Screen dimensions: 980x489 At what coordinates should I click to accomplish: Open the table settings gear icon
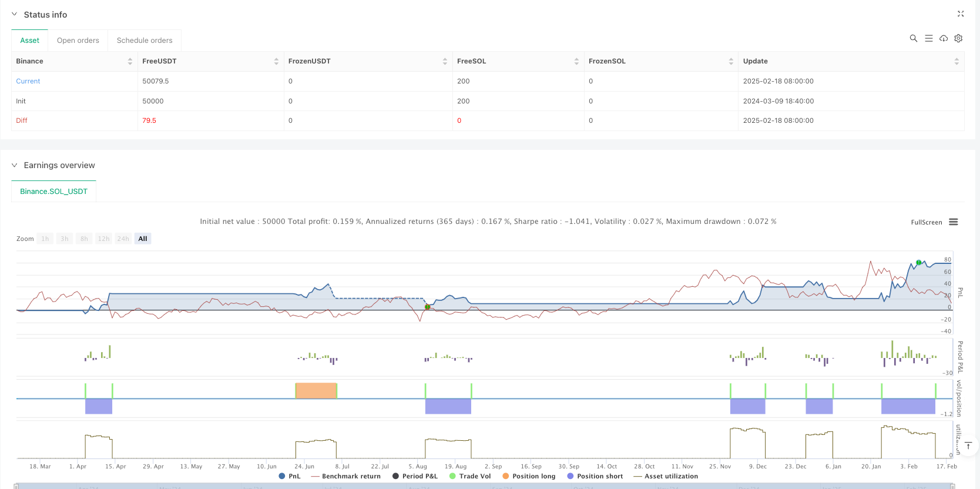958,38
